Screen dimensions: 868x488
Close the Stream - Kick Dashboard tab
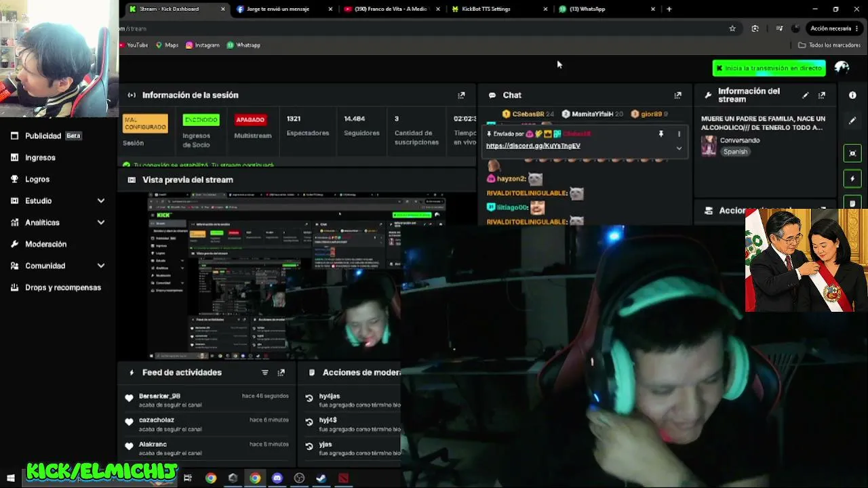coord(223,9)
